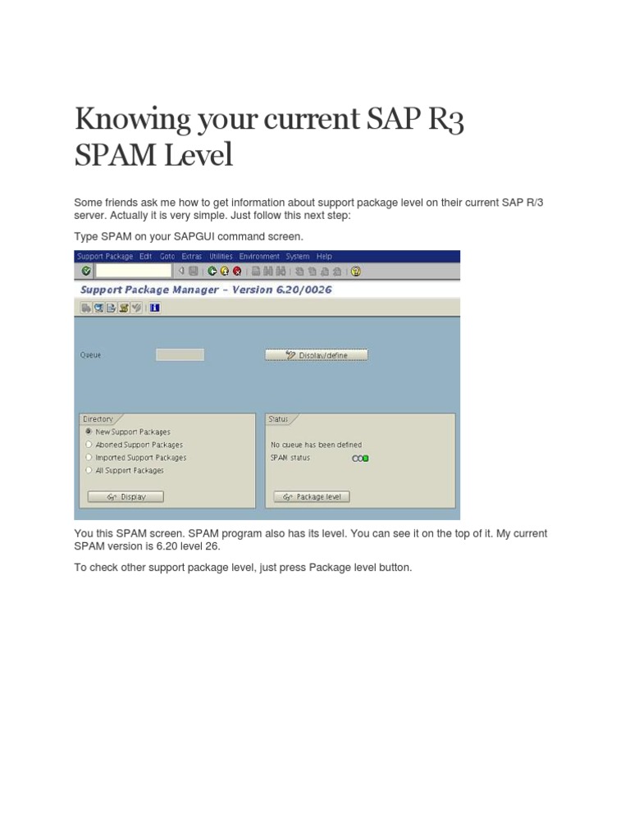Click the Display button in Directory
Viewport: 630px width, 840px height.
126,496
